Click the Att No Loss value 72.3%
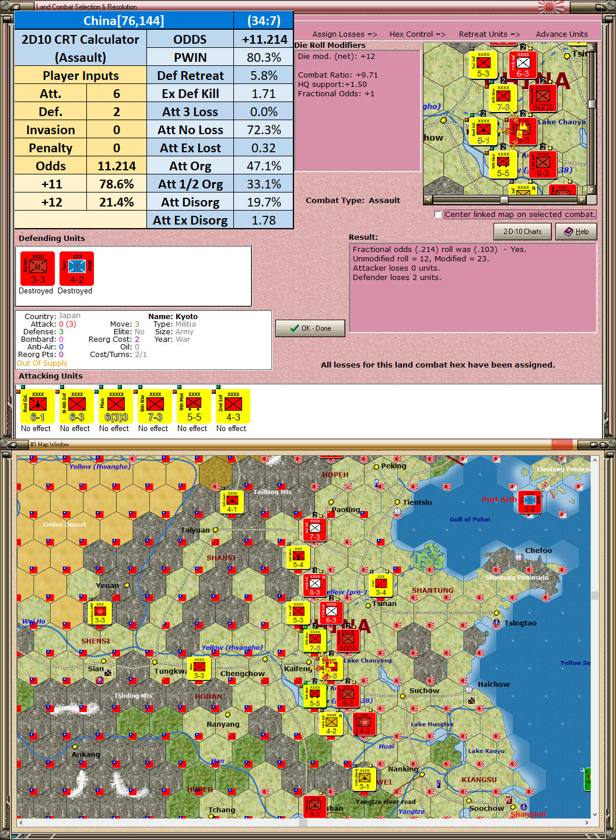The height and width of the screenshot is (840, 616). point(264,130)
